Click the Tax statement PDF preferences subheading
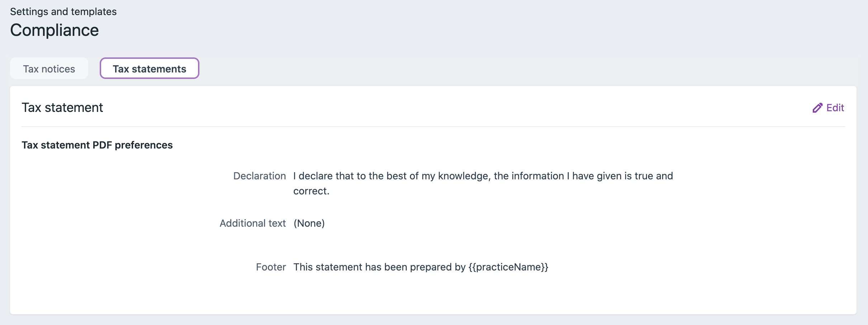Screen dimensions: 868x325 [x=97, y=145]
